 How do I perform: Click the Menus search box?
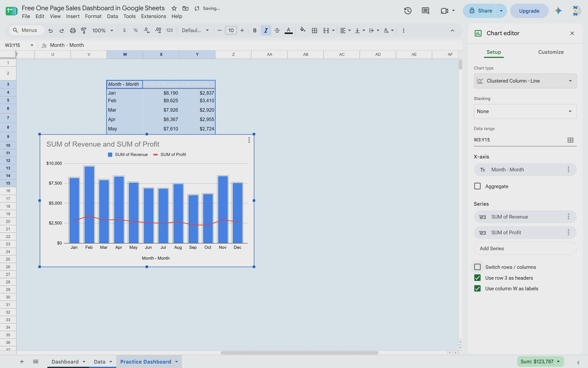pyautogui.click(x=27, y=31)
